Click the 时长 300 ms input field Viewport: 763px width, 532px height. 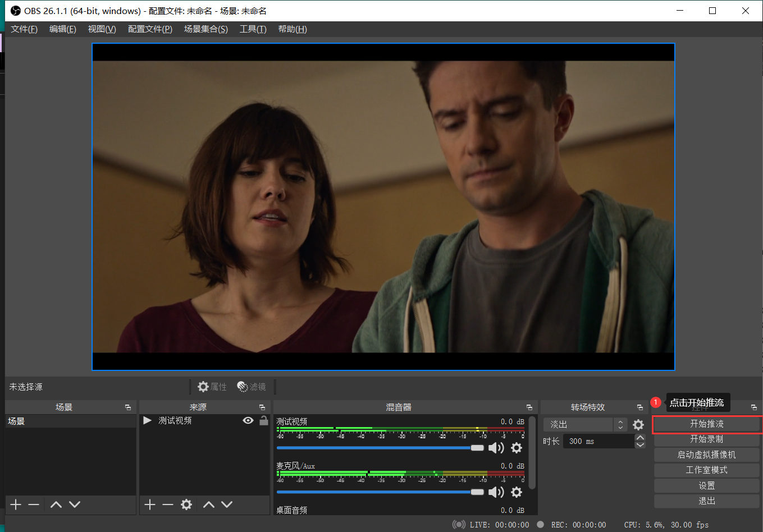[599, 441]
